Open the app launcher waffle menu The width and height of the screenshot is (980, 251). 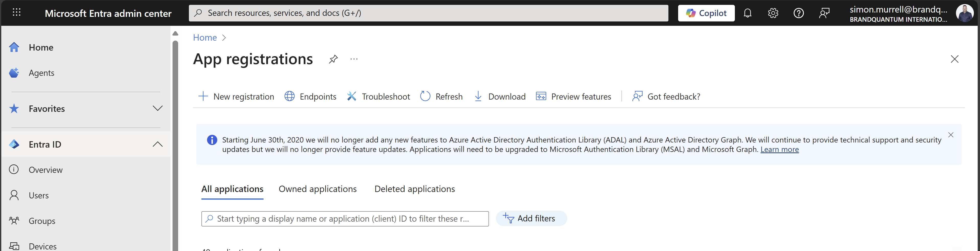[16, 13]
